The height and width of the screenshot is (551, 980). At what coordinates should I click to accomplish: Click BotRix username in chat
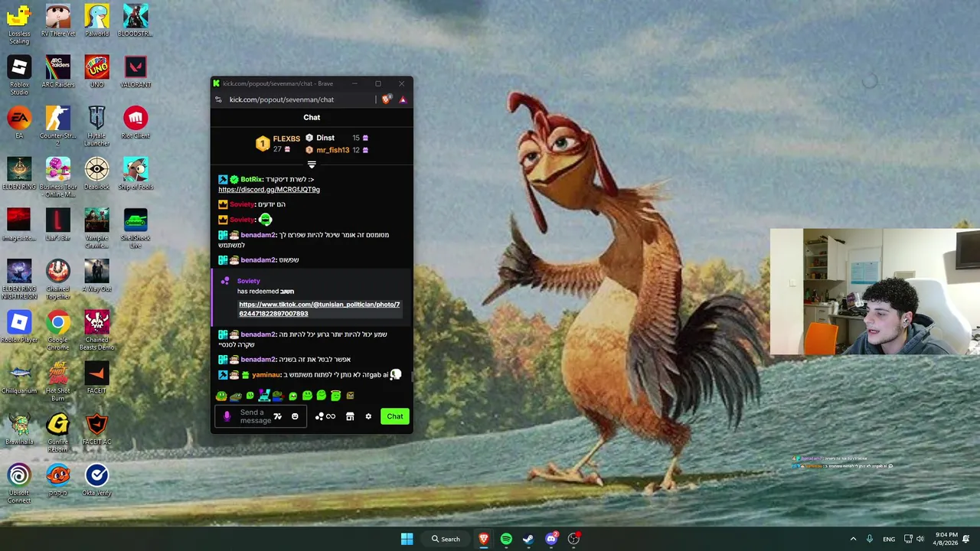pyautogui.click(x=252, y=179)
